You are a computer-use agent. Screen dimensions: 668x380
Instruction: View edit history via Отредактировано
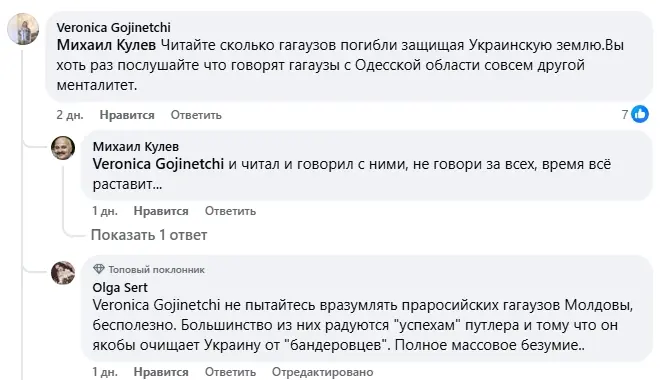pos(322,372)
